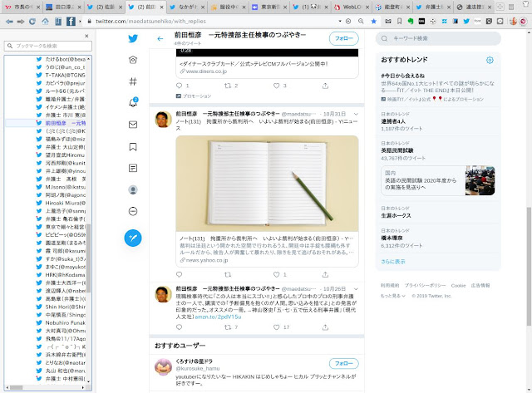
Task: Retweet the promoted Diners tweet
Action: pyautogui.click(x=228, y=86)
